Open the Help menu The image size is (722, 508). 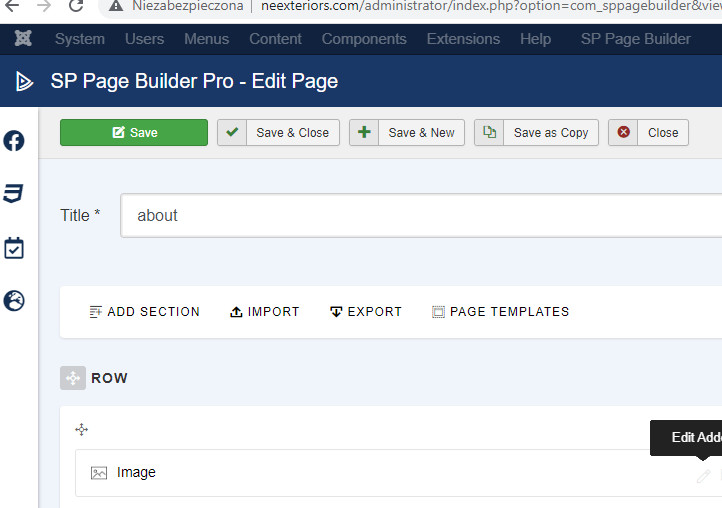(535, 39)
